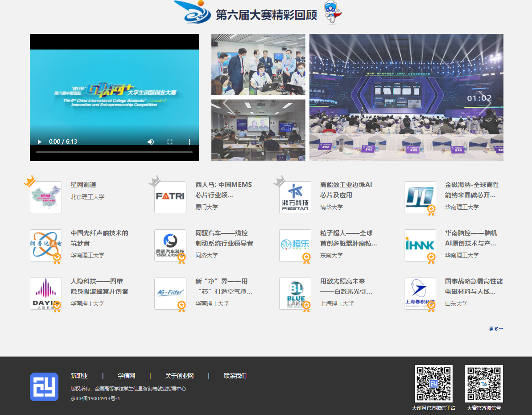Expand the list with 更多 link
The width and height of the screenshot is (532, 415).
(496, 329)
